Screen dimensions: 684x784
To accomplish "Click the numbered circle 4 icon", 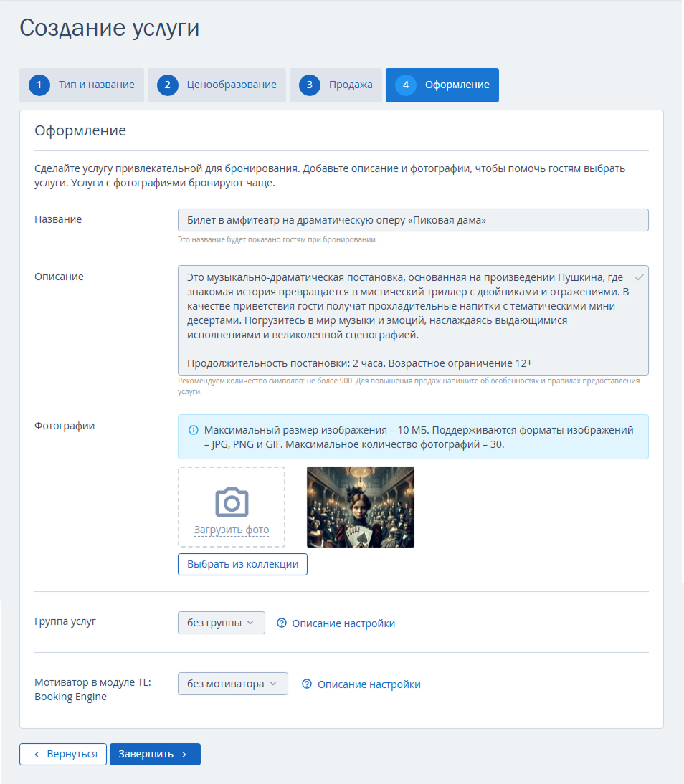I will pyautogui.click(x=405, y=85).
